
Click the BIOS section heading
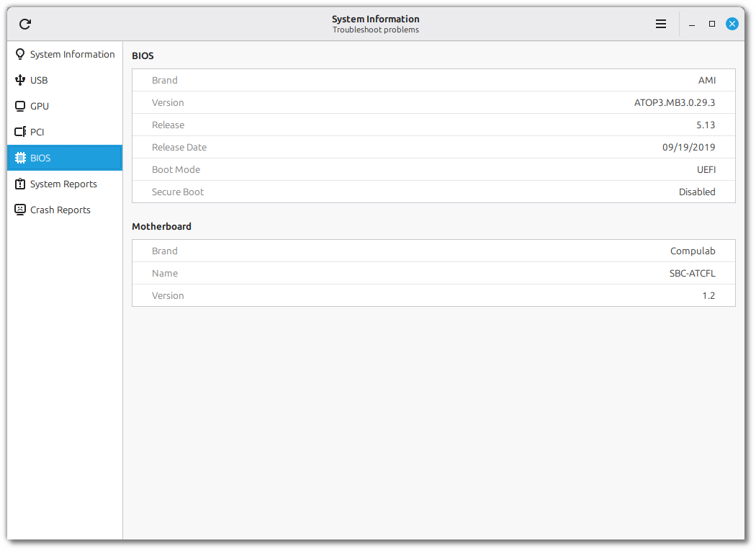[143, 55]
